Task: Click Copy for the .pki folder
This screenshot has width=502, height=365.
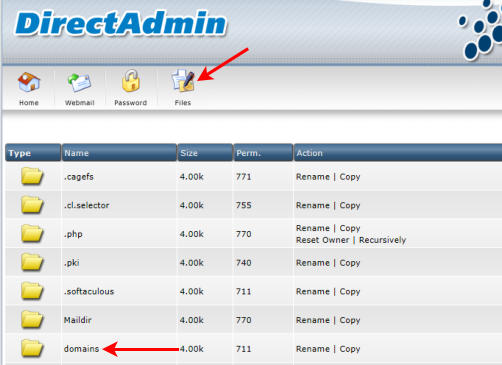Action: (350, 263)
